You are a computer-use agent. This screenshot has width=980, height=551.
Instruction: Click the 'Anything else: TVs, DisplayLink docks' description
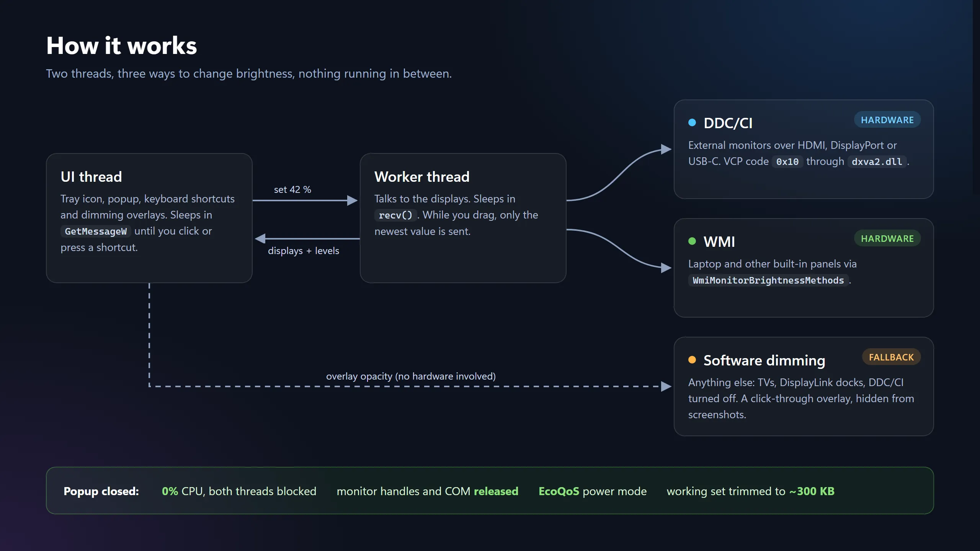(801, 398)
